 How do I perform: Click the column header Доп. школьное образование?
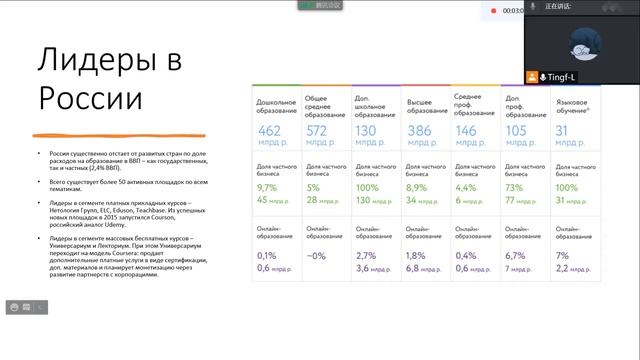pyautogui.click(x=375, y=107)
